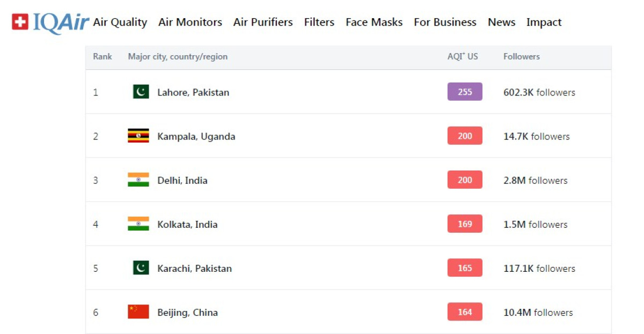Open the Beijing, China city link
Viewport: 644px width, 334px height.
tap(187, 313)
